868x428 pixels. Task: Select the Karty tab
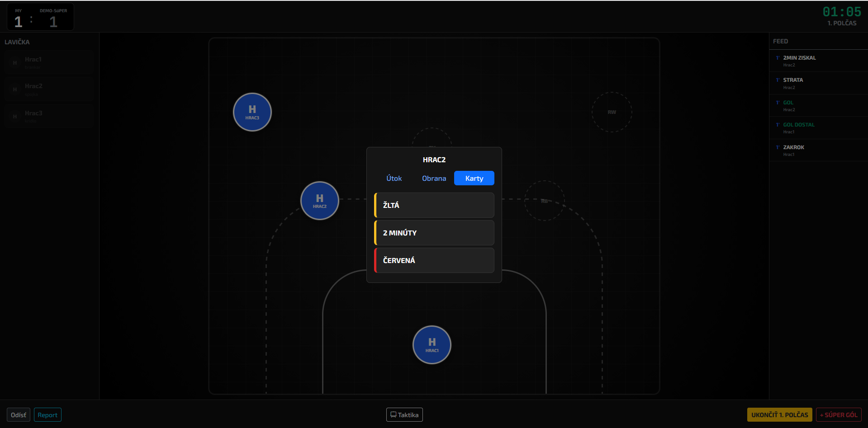coord(474,179)
